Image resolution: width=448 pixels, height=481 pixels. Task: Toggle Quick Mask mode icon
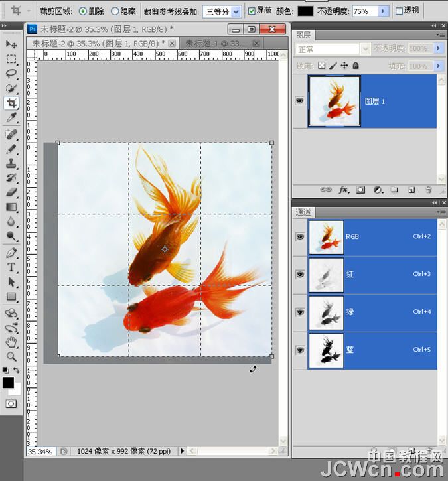[11, 403]
